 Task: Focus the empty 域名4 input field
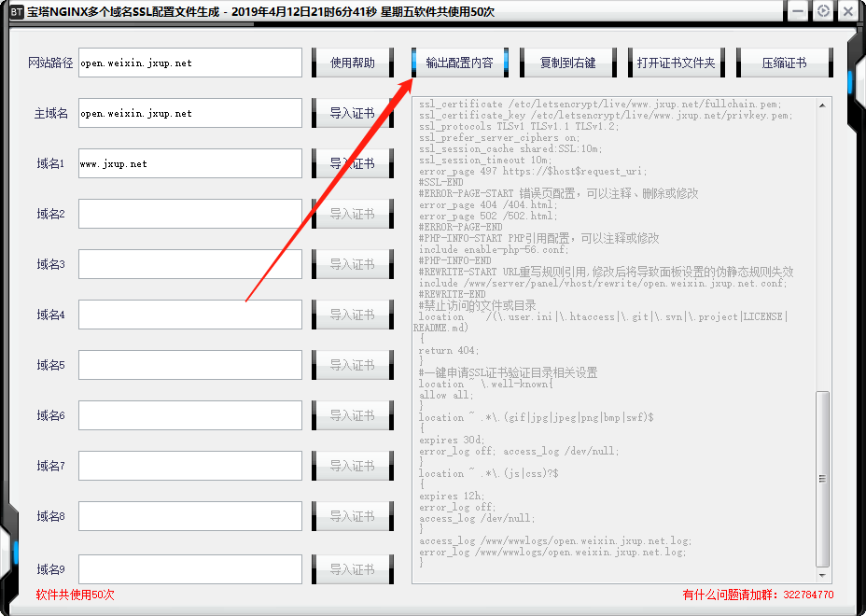click(190, 315)
